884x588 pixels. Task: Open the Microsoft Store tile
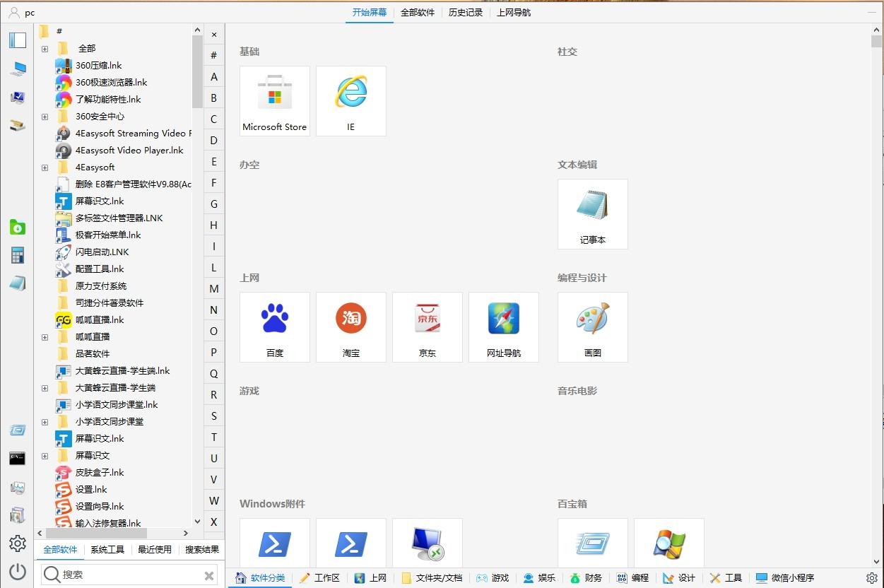(x=275, y=101)
